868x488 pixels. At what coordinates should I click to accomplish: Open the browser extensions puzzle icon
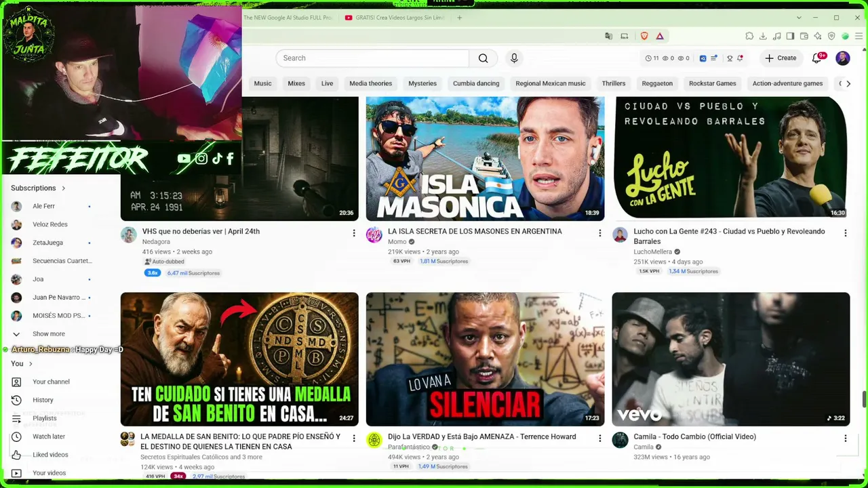coord(749,36)
